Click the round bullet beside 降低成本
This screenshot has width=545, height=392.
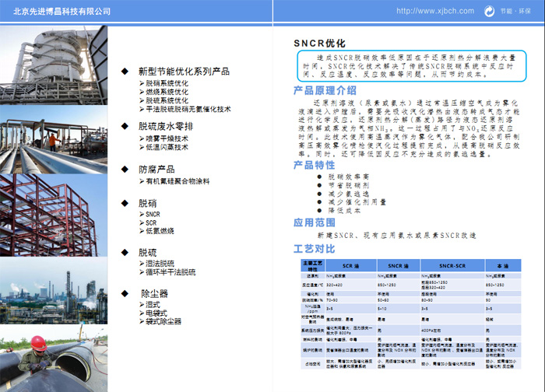[x=319, y=209]
